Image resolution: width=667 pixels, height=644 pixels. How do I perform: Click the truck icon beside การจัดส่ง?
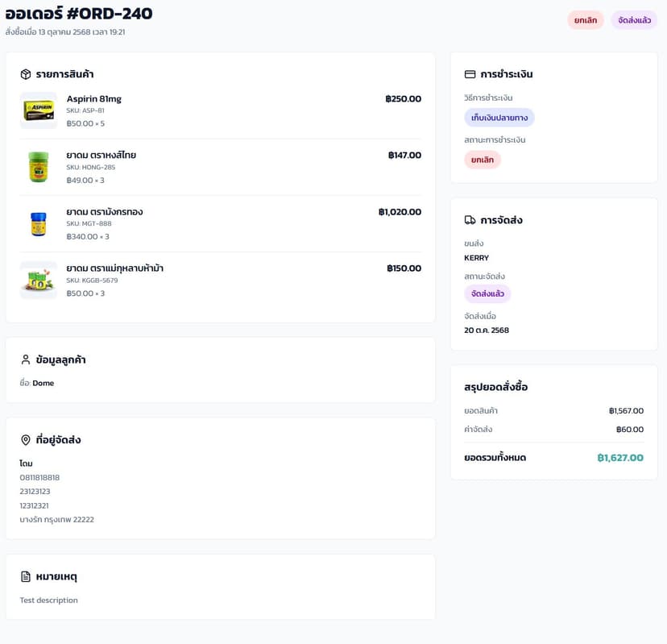pos(470,220)
